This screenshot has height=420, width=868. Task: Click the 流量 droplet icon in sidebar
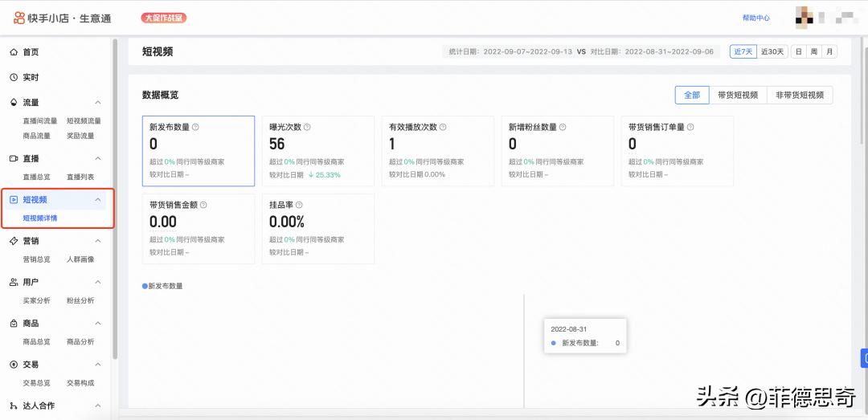[14, 103]
